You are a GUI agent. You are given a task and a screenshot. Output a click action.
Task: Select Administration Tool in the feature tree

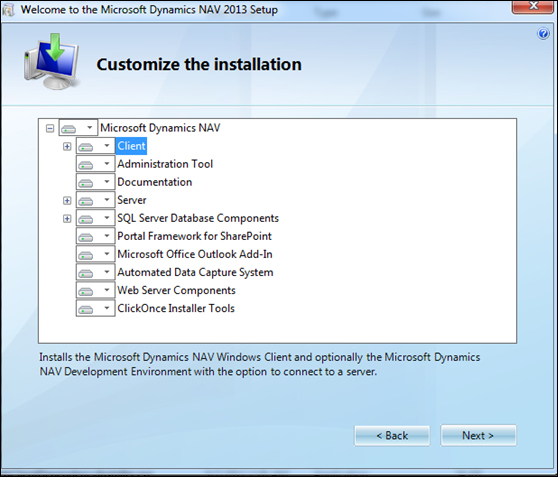coord(165,164)
